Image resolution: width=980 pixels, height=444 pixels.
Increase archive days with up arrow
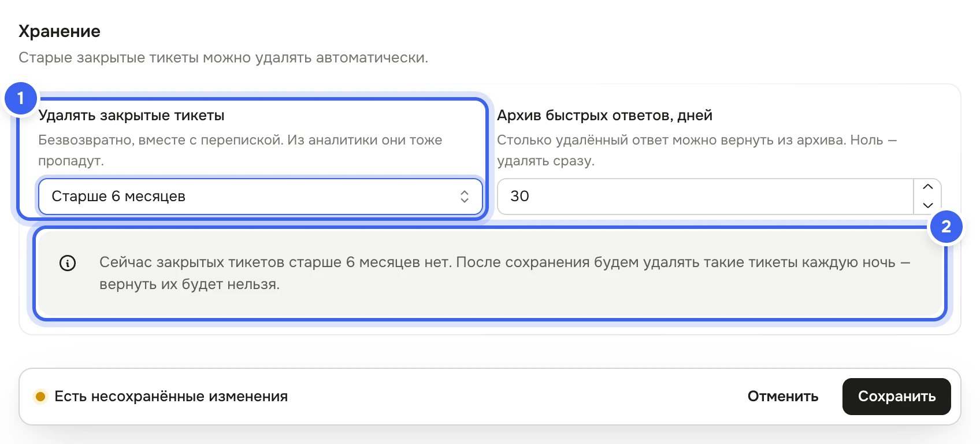click(x=927, y=187)
